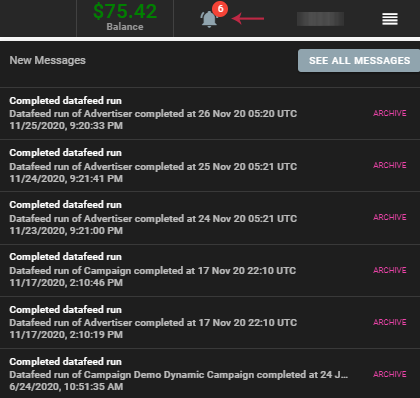Open message dated 6/24/2020, 10:51:35 AM
Image resolution: width=420 pixels, height=398 pixels.
(210, 374)
